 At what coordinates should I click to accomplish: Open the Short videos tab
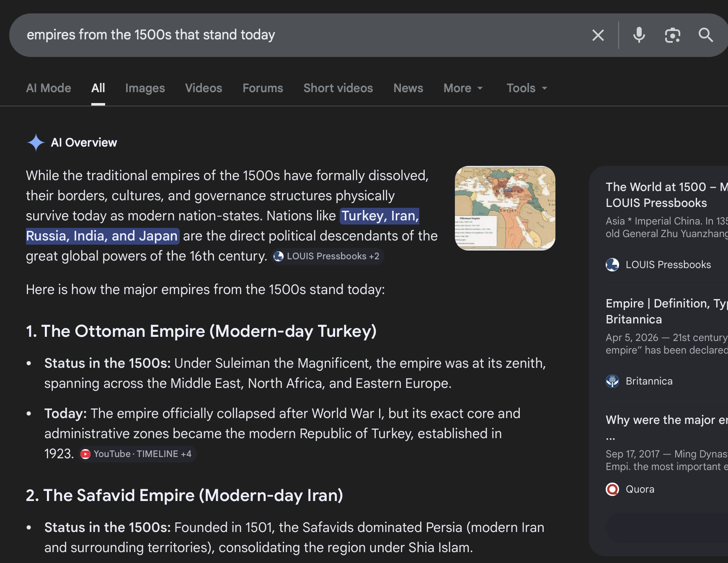click(338, 88)
